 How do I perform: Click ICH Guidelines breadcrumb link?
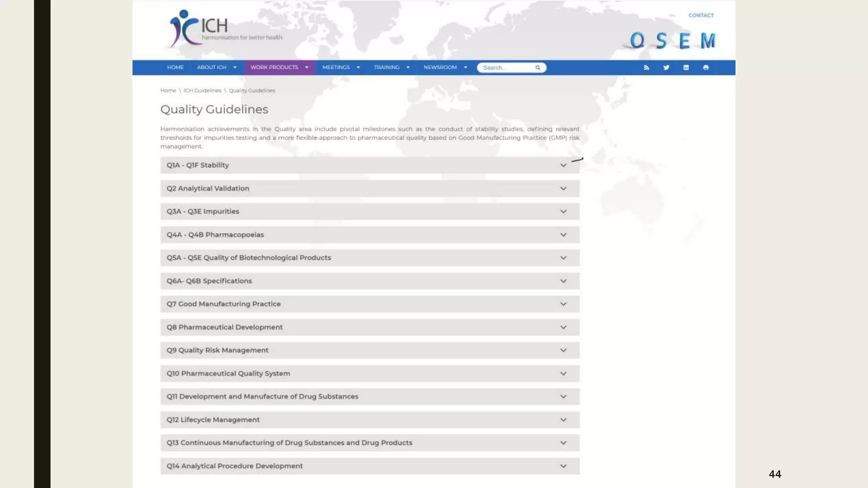click(x=202, y=91)
